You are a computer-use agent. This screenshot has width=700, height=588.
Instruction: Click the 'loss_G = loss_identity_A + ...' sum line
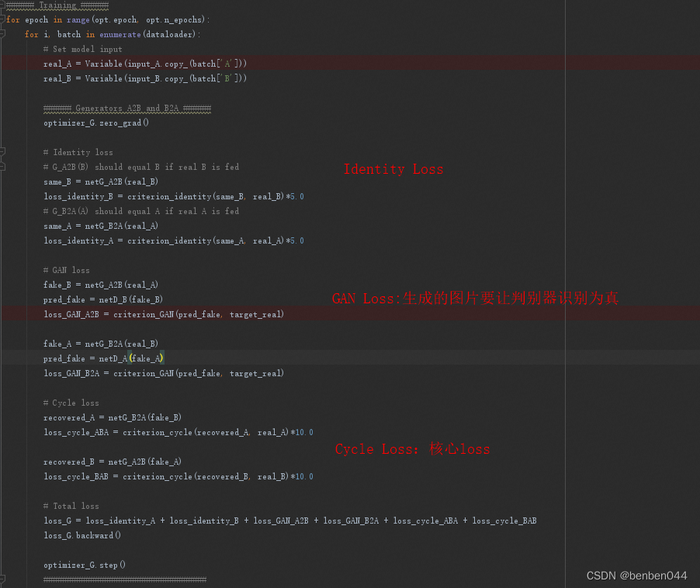click(x=290, y=521)
